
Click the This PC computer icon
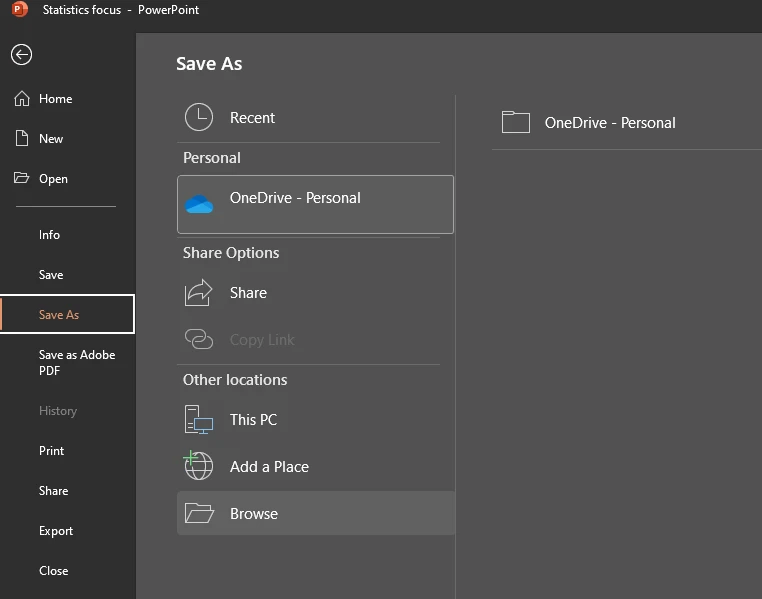(x=199, y=420)
